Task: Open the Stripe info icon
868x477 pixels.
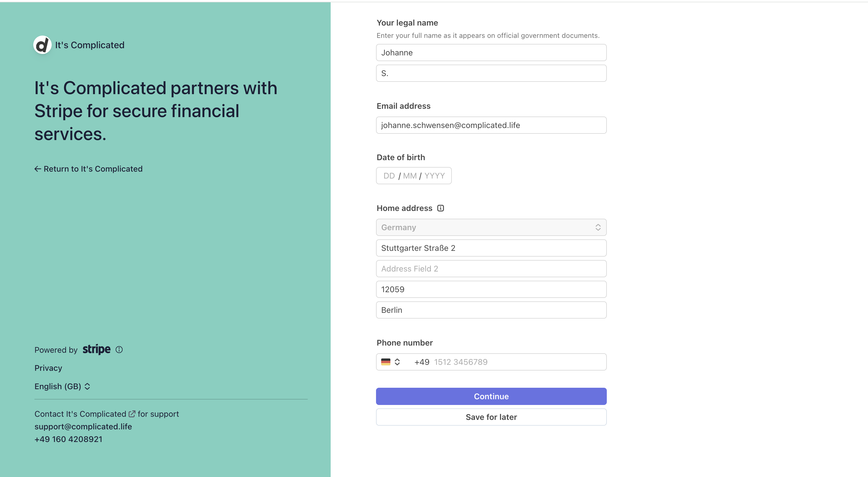Action: [x=119, y=350]
